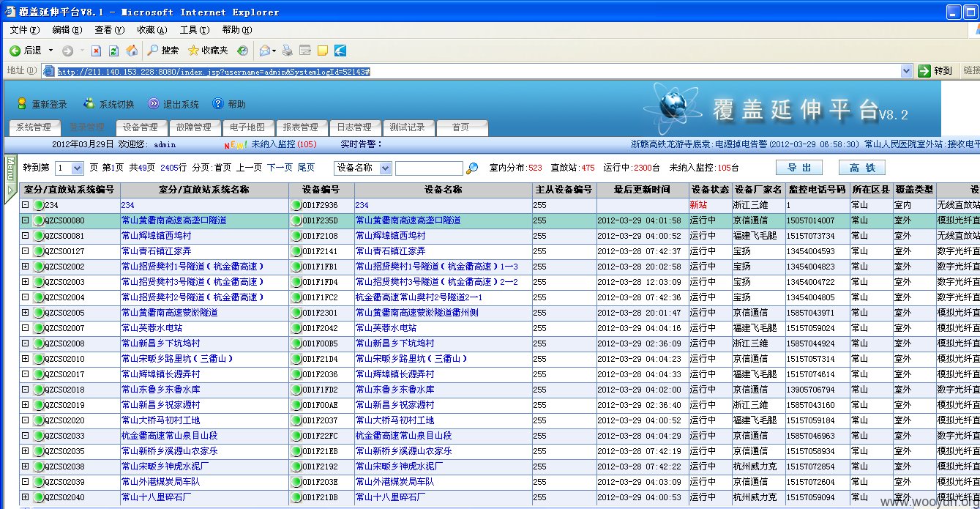The image size is (980, 509).
Task: Open the 未纳入监控(105) link
Action: 284,144
